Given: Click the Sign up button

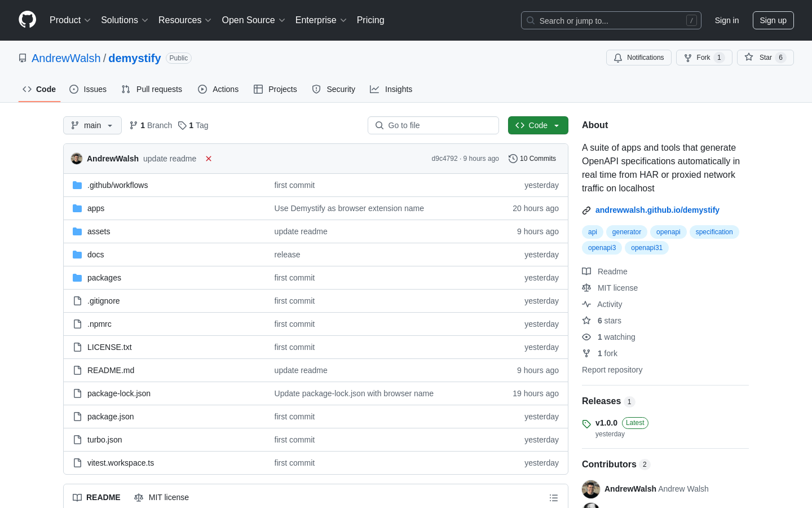Looking at the screenshot, I should coord(773,20).
